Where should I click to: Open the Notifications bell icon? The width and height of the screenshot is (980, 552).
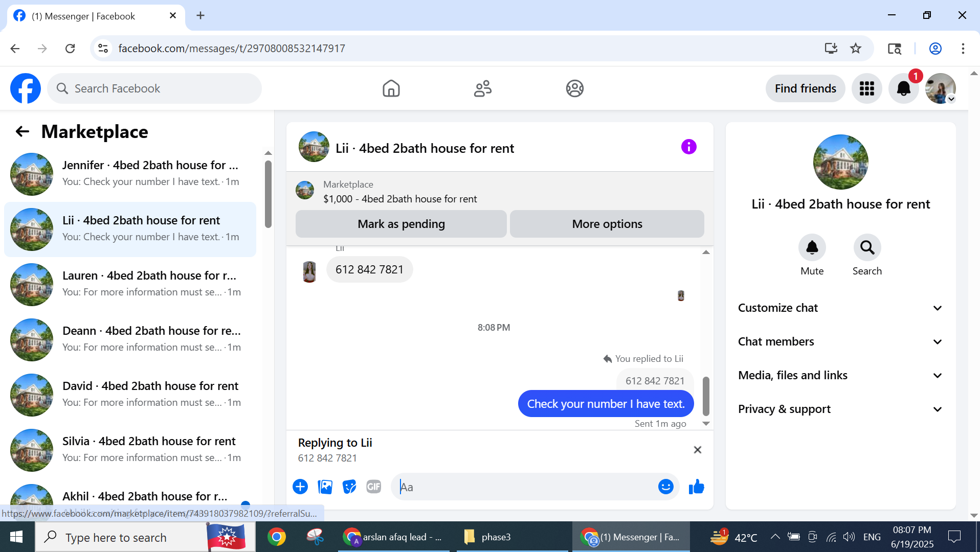point(903,88)
